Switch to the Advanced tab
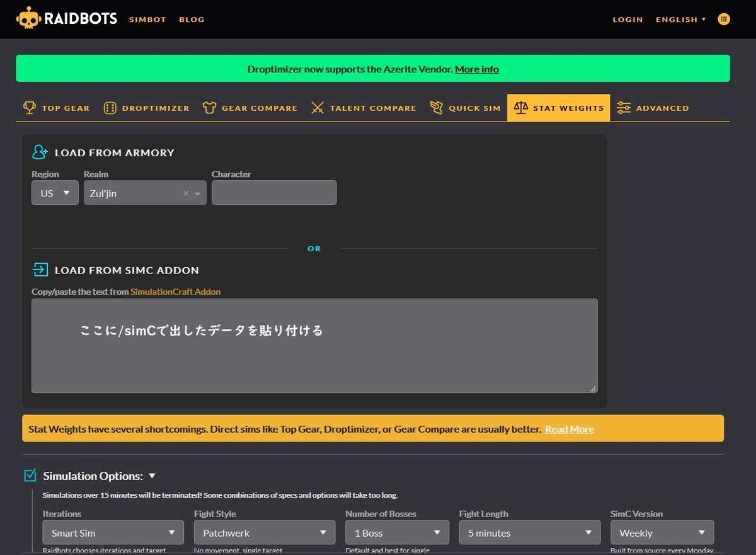 click(x=653, y=108)
